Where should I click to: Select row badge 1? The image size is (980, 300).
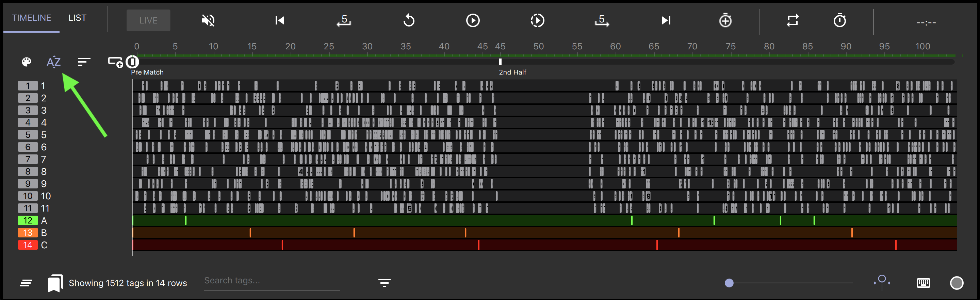coord(28,86)
